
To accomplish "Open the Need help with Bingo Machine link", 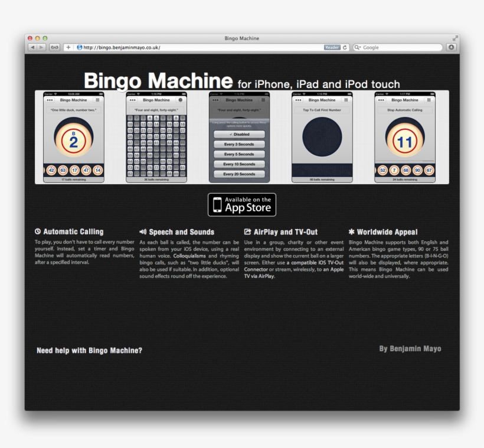I will click(x=90, y=351).
